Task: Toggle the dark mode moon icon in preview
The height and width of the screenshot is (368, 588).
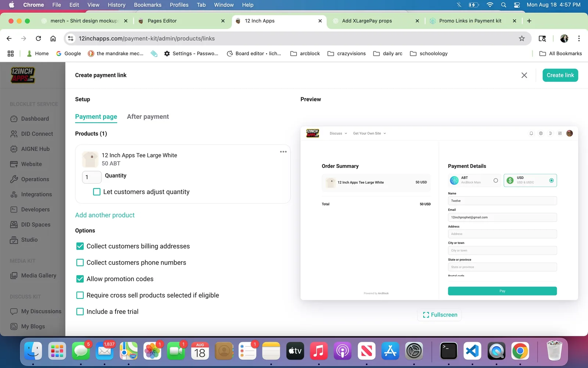Action: point(550,133)
